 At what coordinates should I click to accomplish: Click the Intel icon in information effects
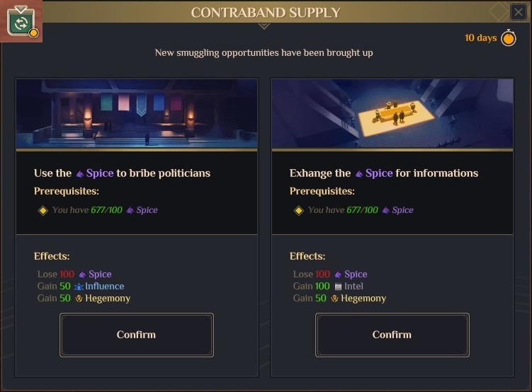coord(338,287)
